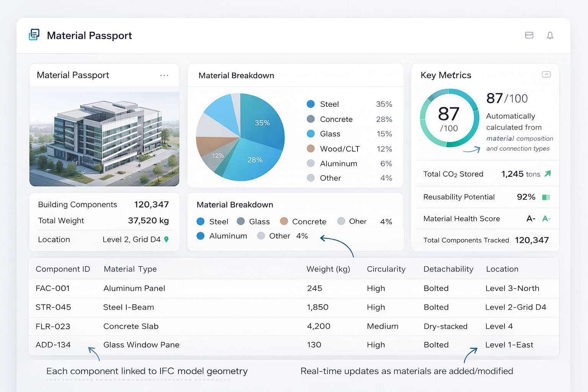Sort by Circularity column header
The height and width of the screenshot is (392, 588).
386,269
